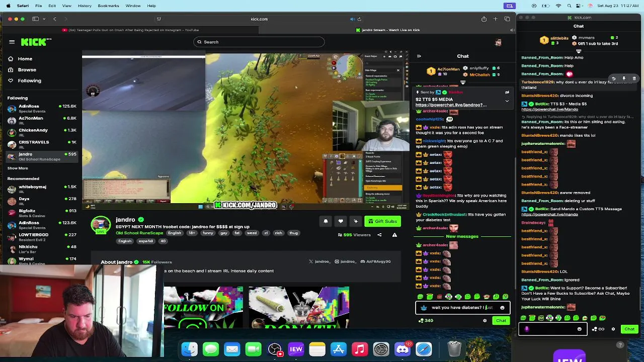
Task: Jump to New messages in chat
Action: (x=462, y=236)
